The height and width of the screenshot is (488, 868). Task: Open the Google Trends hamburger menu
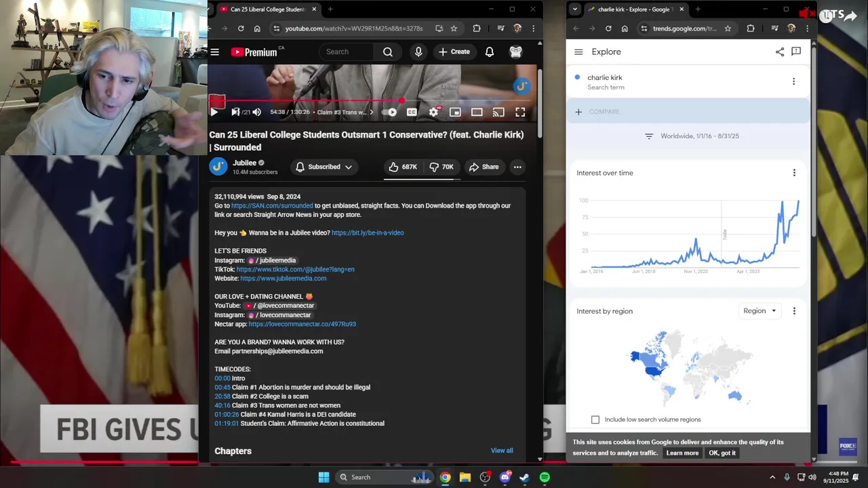click(x=578, y=52)
